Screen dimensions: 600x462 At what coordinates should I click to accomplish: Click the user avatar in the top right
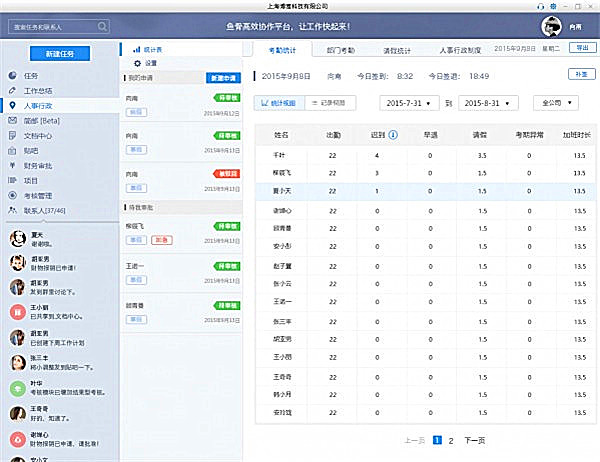pyautogui.click(x=551, y=25)
